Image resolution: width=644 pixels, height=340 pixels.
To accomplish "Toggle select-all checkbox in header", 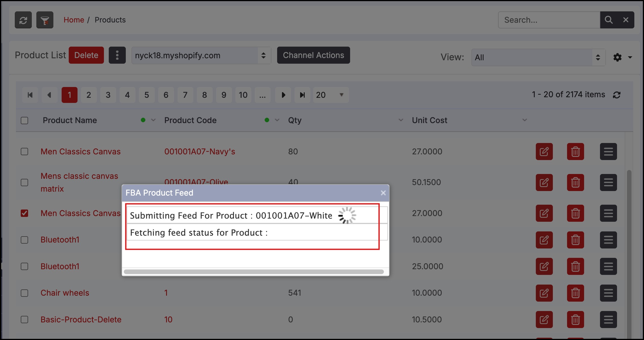I will pos(24,121).
